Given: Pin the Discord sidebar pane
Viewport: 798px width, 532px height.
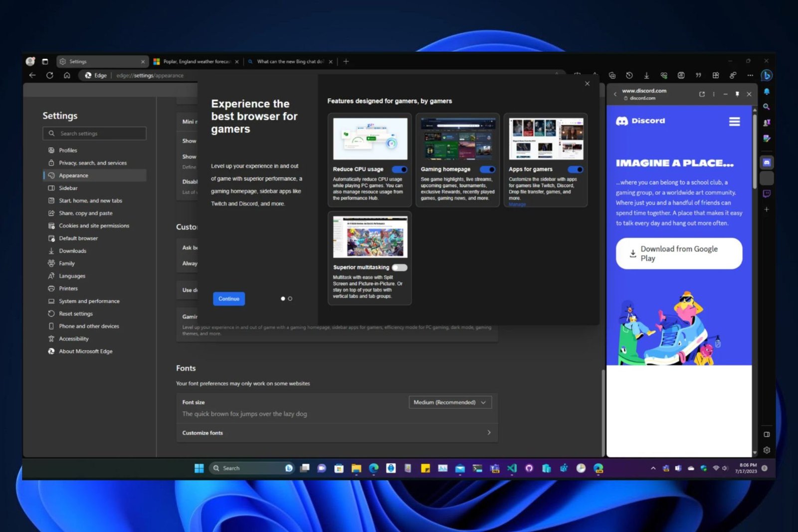Looking at the screenshot, I should point(737,94).
